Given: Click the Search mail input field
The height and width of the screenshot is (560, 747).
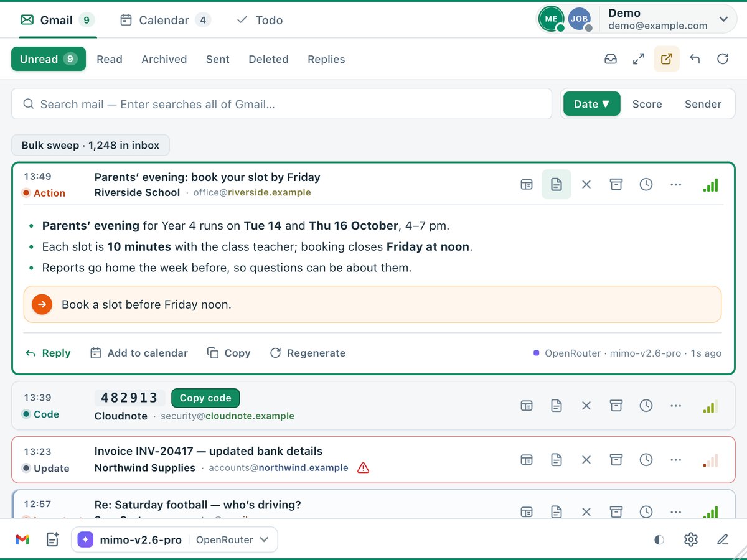Looking at the screenshot, I should [x=281, y=104].
